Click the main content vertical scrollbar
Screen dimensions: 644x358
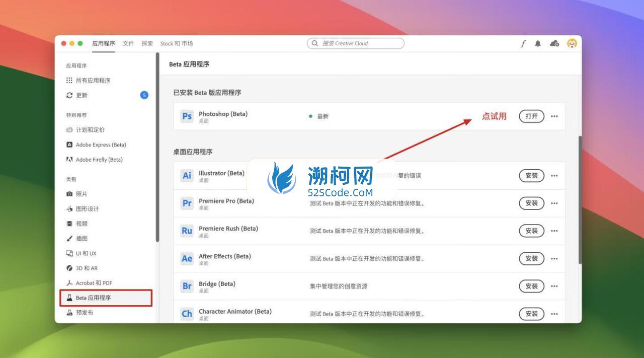point(580,200)
